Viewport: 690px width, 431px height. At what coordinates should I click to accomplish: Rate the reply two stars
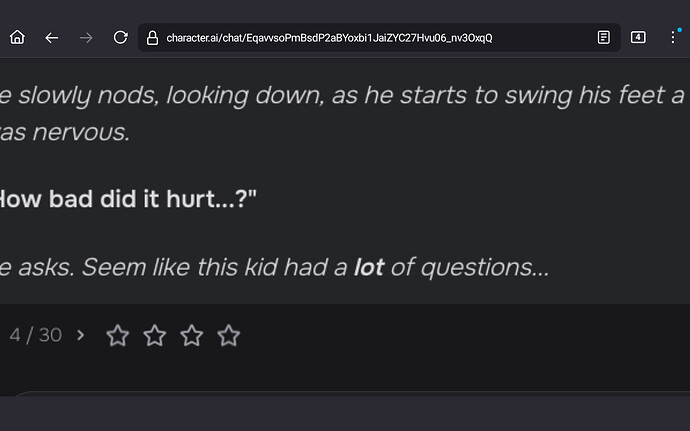(155, 335)
